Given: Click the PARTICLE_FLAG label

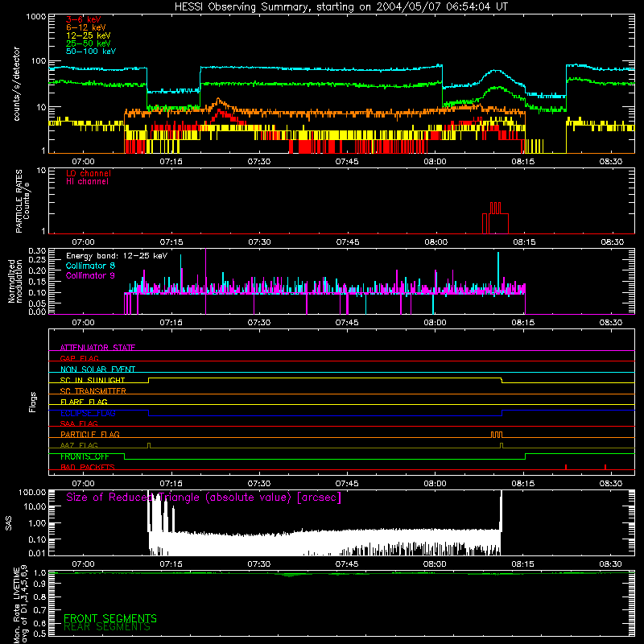Looking at the screenshot, I should click(x=89, y=434).
